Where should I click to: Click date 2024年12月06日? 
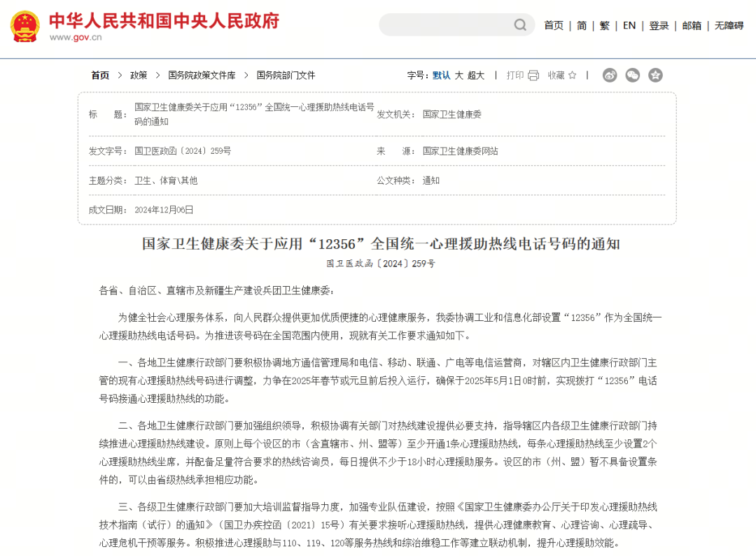point(164,210)
